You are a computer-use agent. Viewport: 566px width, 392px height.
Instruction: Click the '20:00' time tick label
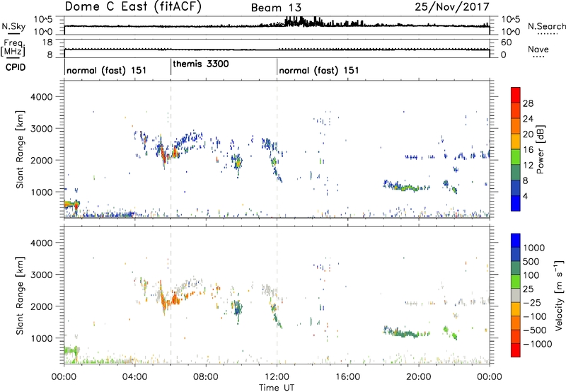pos(419,377)
